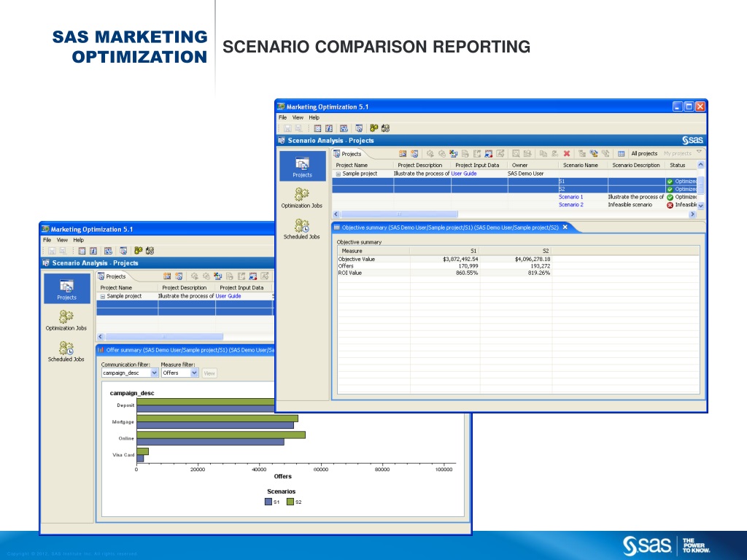747x560 pixels.
Task: Click the green S2 legend swatch in the chart
Action: (x=290, y=502)
